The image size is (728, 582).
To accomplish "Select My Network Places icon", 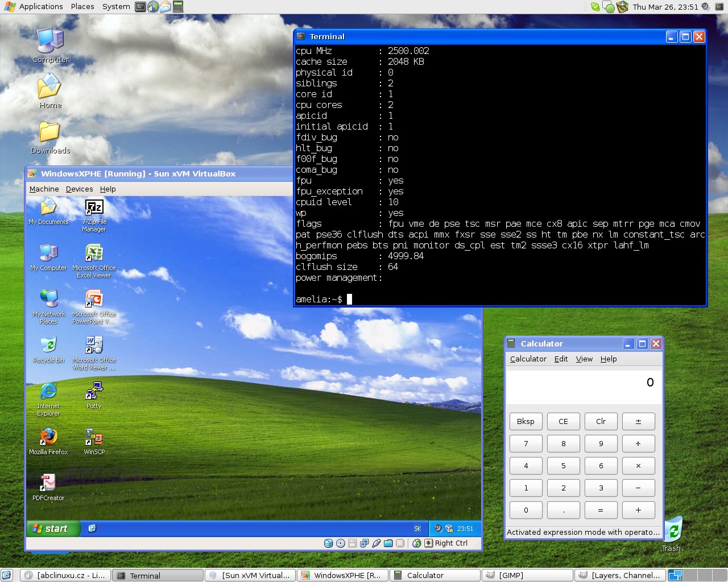I will pyautogui.click(x=48, y=307).
